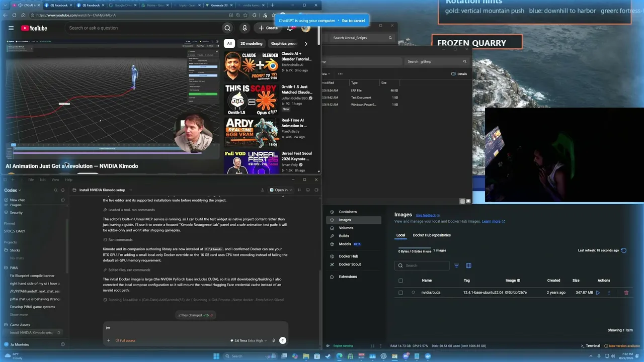
Task: Open STOC.S DAILY pinned chat
Action: pos(15,231)
